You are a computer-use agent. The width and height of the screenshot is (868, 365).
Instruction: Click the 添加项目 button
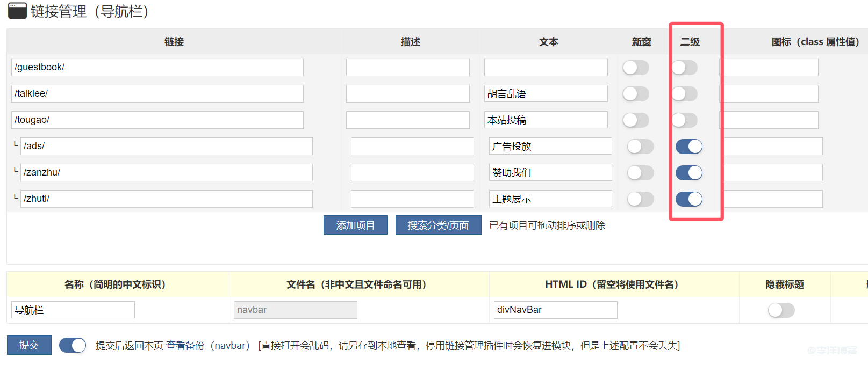(x=355, y=225)
